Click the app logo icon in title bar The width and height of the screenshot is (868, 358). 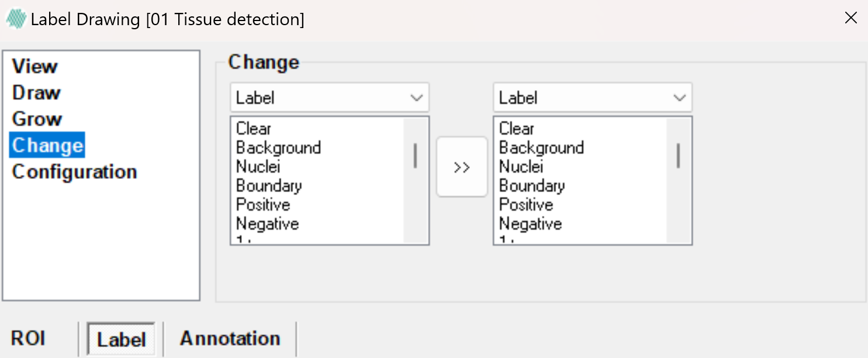16,19
